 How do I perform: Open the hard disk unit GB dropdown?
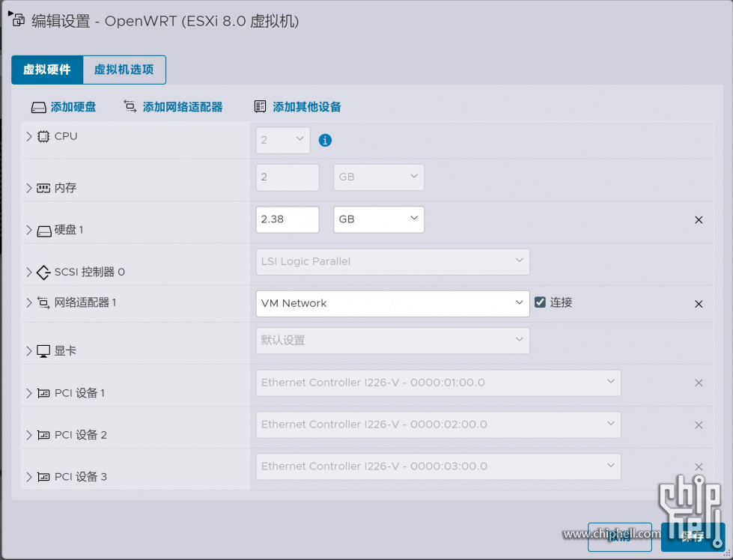pyautogui.click(x=379, y=219)
